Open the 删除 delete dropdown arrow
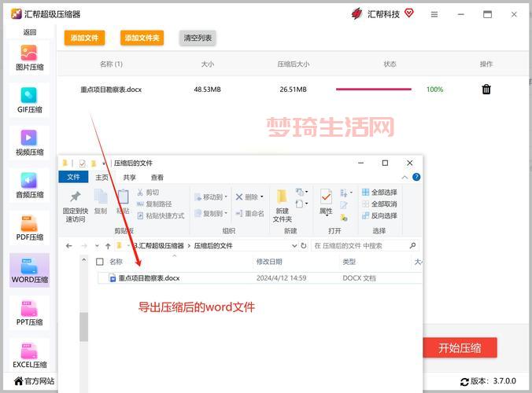Image resolution: width=532 pixels, height=393 pixels. click(262, 196)
